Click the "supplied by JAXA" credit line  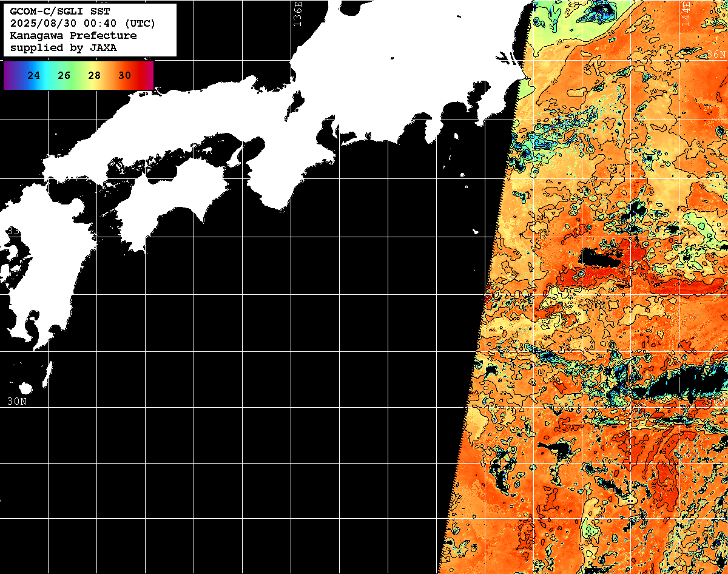coord(64,47)
